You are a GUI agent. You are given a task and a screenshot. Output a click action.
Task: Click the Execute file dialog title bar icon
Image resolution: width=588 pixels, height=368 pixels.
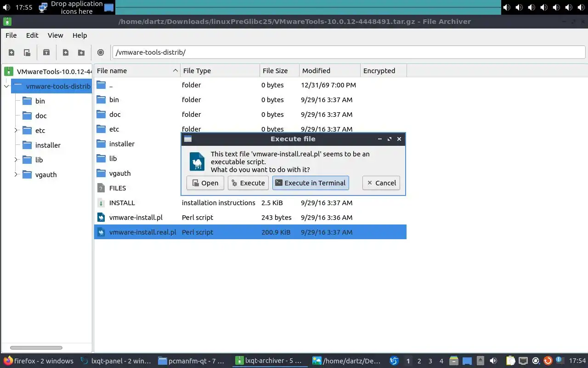[x=187, y=139]
